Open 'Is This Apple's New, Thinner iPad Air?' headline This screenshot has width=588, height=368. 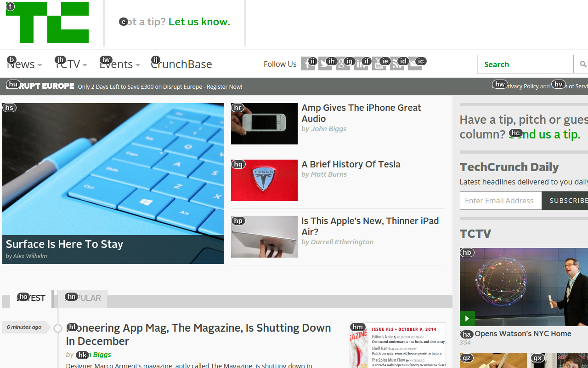[x=370, y=226]
